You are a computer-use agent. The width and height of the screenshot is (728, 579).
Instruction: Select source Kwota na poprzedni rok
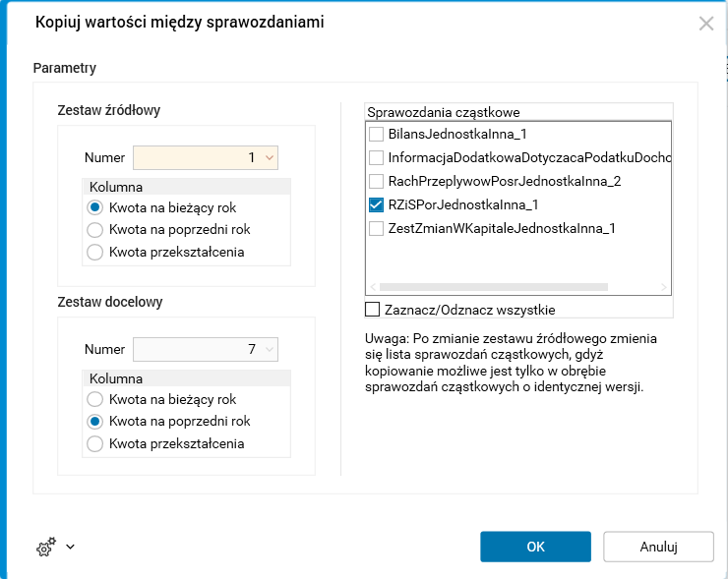point(95,230)
